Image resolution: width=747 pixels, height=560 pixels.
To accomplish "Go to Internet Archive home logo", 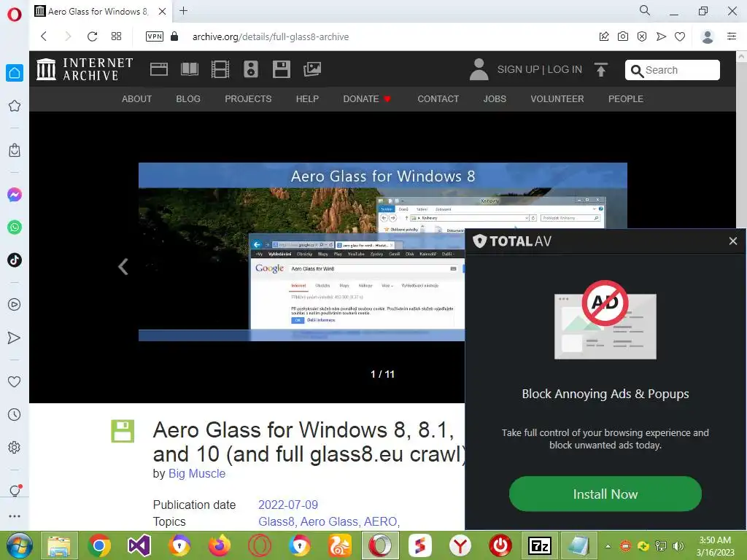I will (85, 69).
